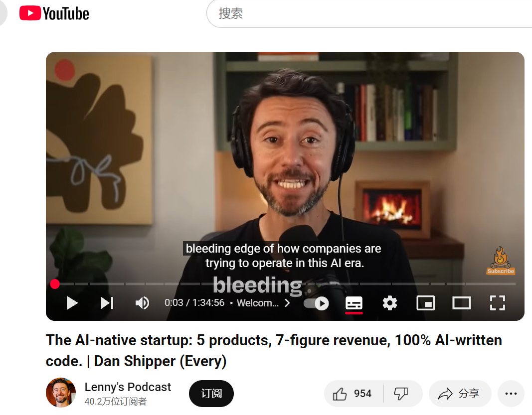Click the red progress bar scrubber
The image size is (532, 415).
55,284
